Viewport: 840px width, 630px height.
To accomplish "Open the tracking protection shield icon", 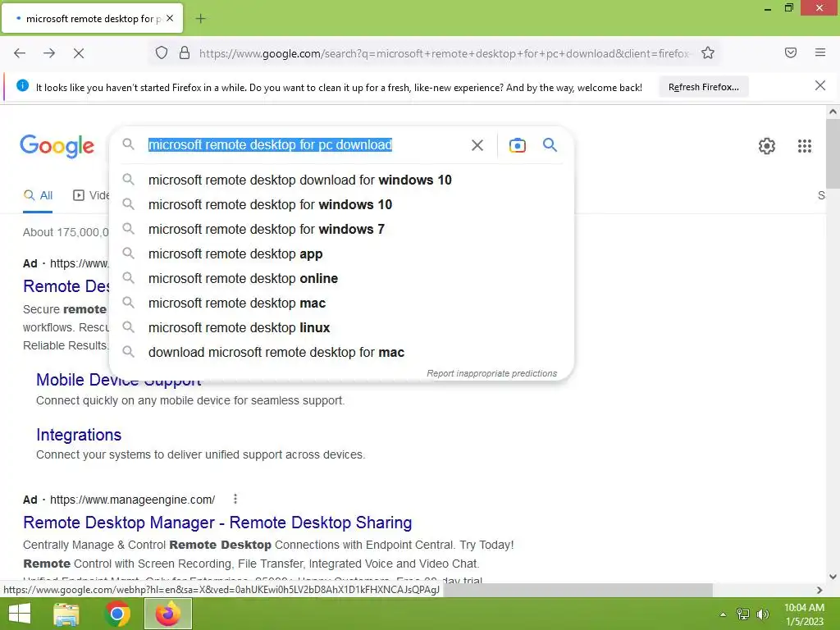I will pos(162,53).
